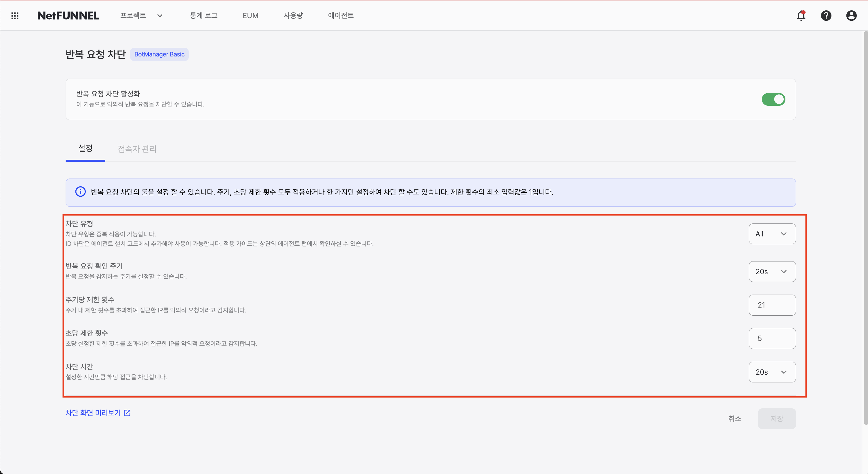The width and height of the screenshot is (868, 474).
Task: Expand the 프로젝트 menu chevron
Action: pyautogui.click(x=160, y=16)
